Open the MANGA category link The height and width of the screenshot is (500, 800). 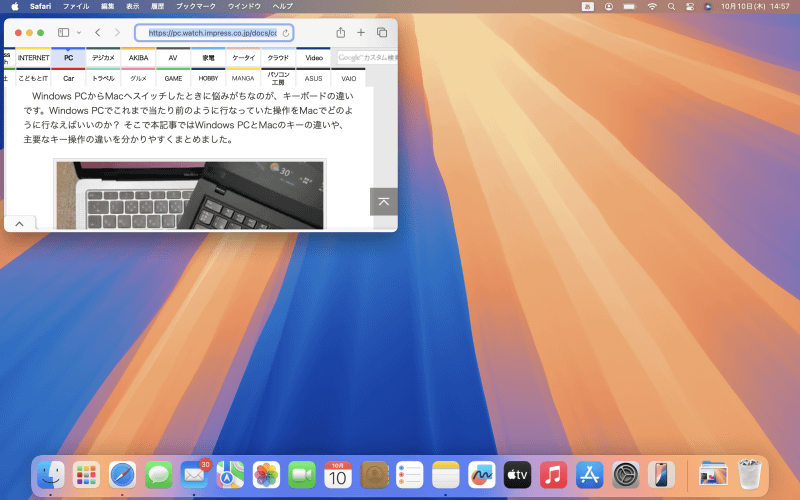pos(243,78)
